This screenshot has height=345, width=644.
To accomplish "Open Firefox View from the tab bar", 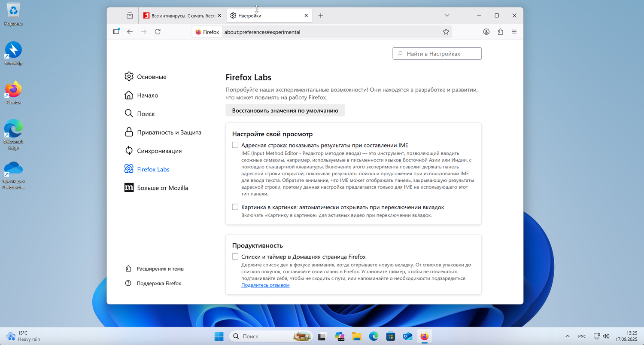I will pos(130,15).
